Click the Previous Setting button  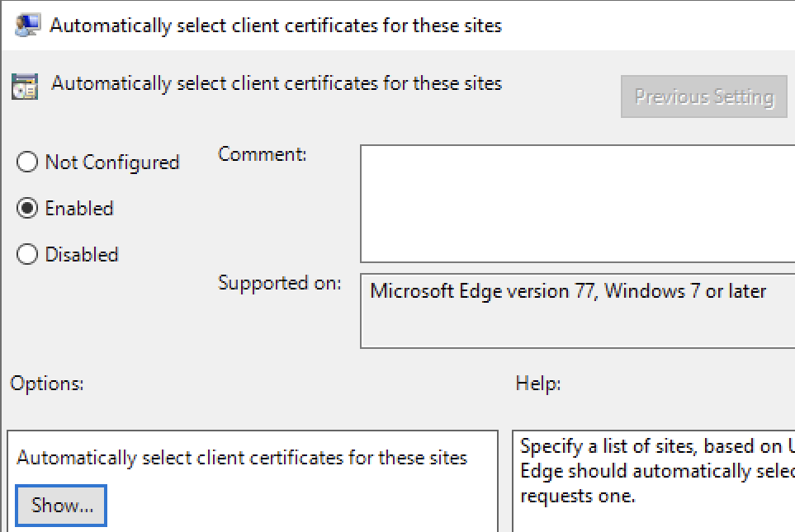pos(703,97)
